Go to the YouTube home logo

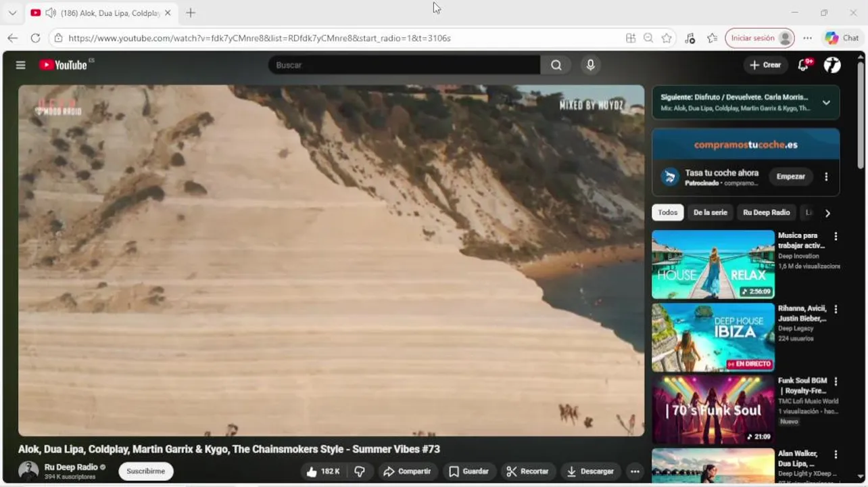pyautogui.click(x=63, y=65)
